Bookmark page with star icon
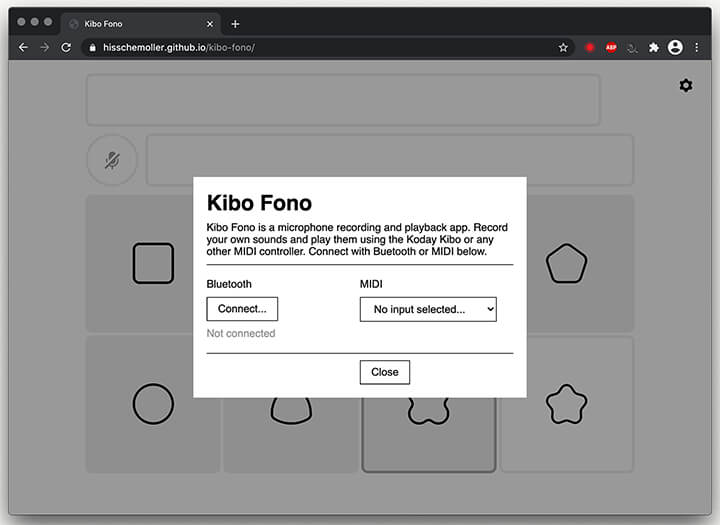 point(563,47)
